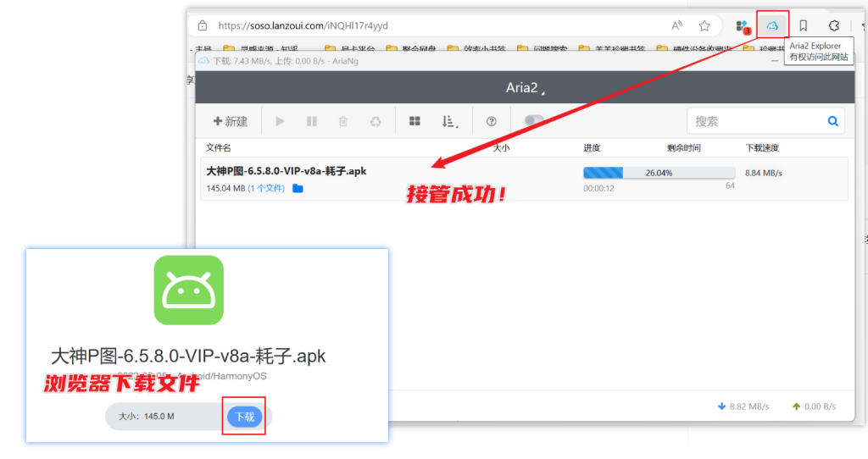Click the lock icon beside the URL
The image size is (868, 459).
coord(203,25)
